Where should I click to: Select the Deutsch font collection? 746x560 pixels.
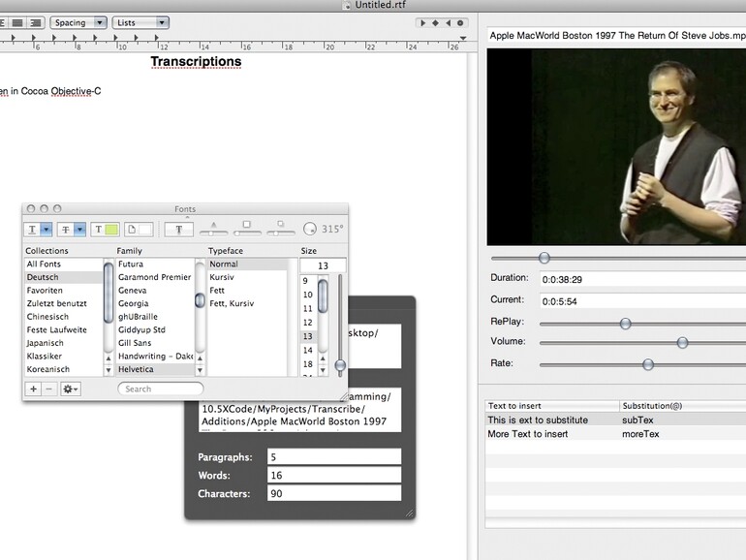tap(43, 277)
